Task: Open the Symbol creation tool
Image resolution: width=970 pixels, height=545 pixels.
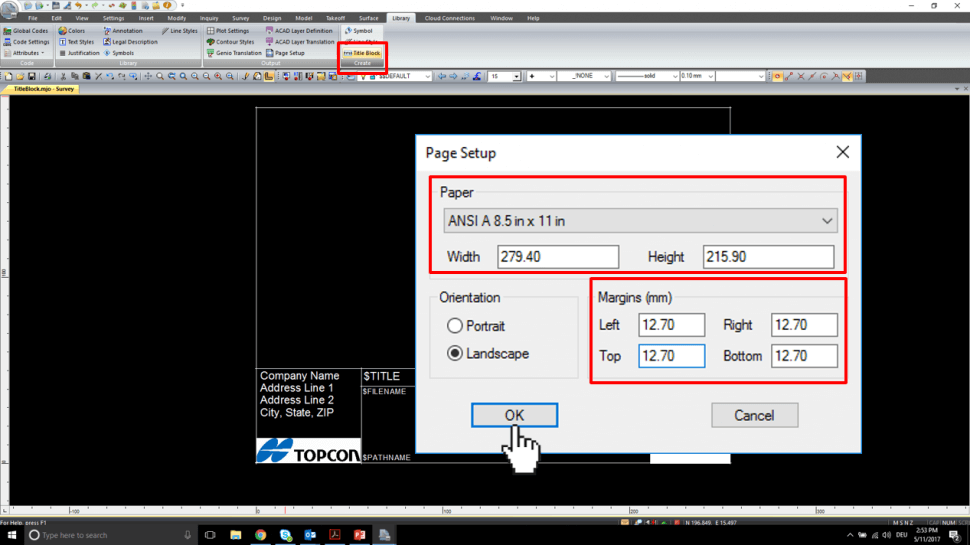Action: click(358, 31)
